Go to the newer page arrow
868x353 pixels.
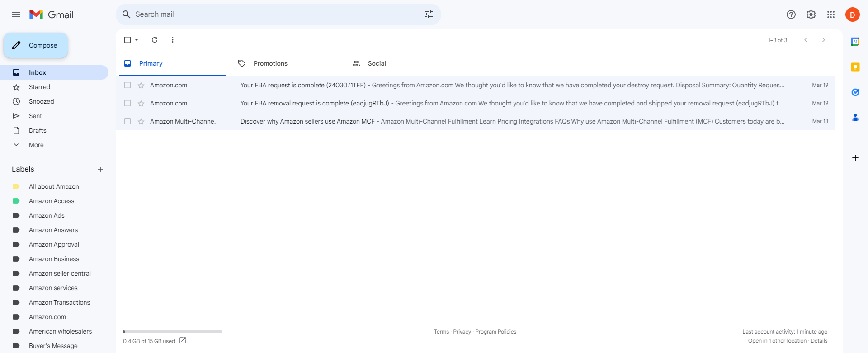click(806, 40)
